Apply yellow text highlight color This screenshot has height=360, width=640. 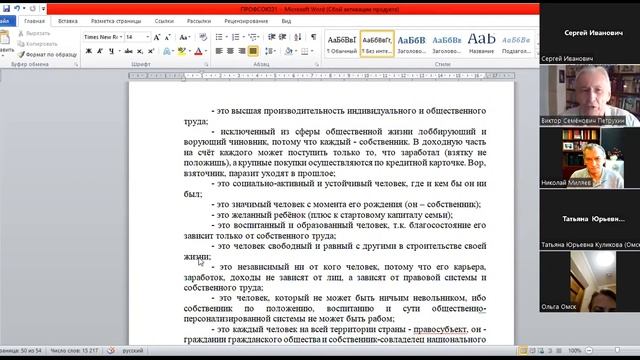click(182, 51)
